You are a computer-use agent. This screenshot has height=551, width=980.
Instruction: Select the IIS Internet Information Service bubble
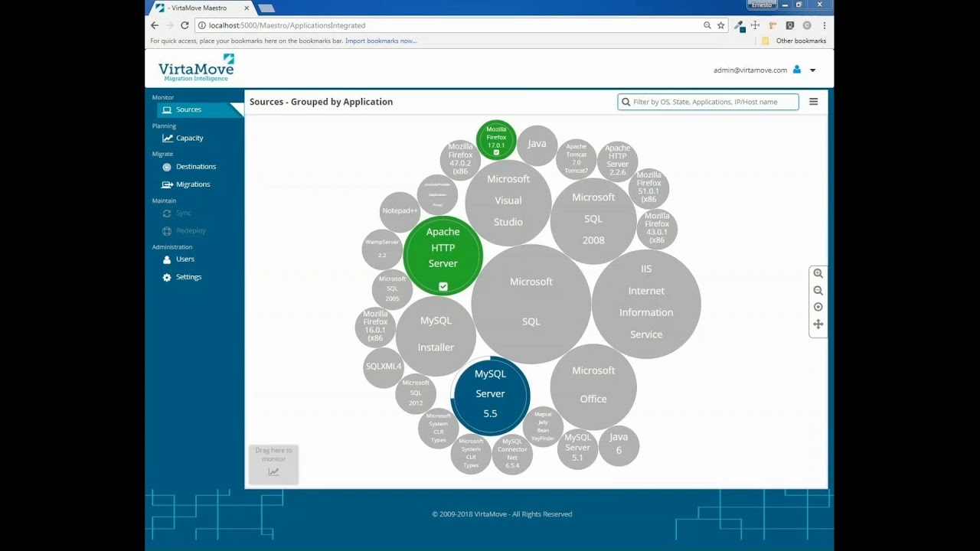point(646,304)
